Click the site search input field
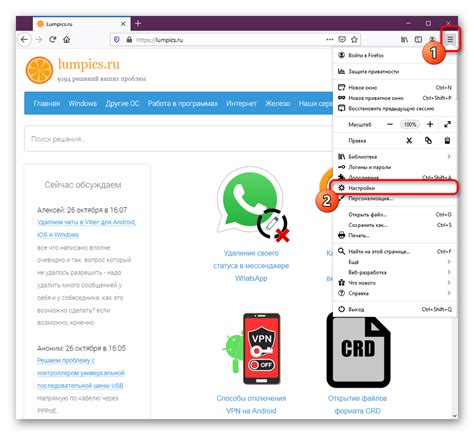The width and height of the screenshot is (474, 435). 178,139
